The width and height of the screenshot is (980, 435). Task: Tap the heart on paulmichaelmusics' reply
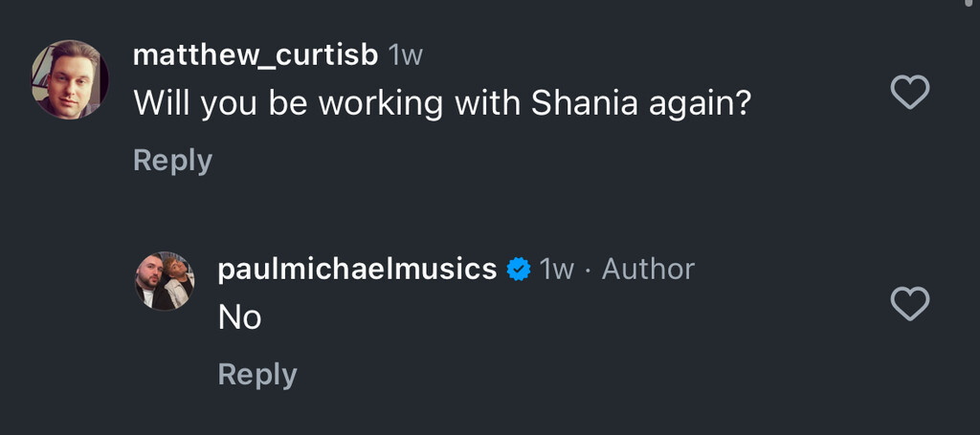909,304
